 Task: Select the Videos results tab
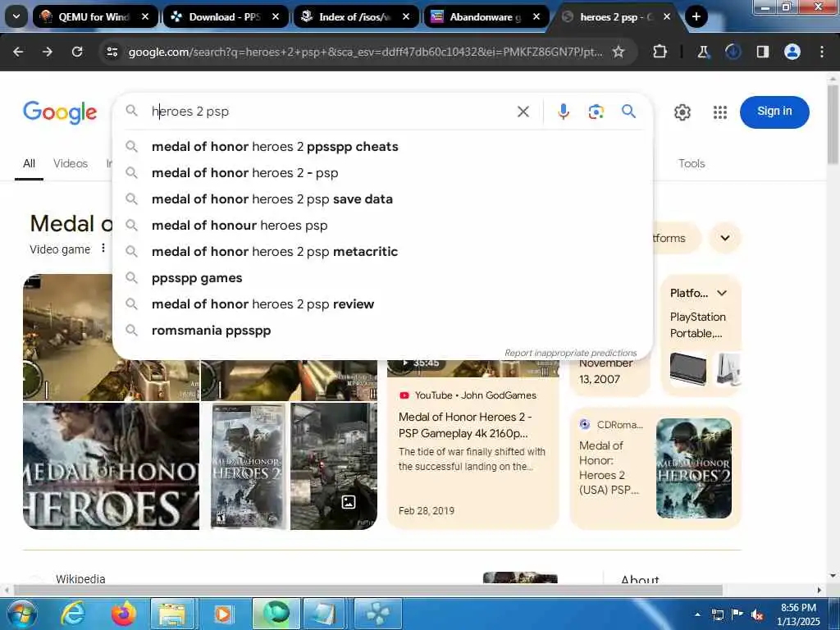pos(71,163)
